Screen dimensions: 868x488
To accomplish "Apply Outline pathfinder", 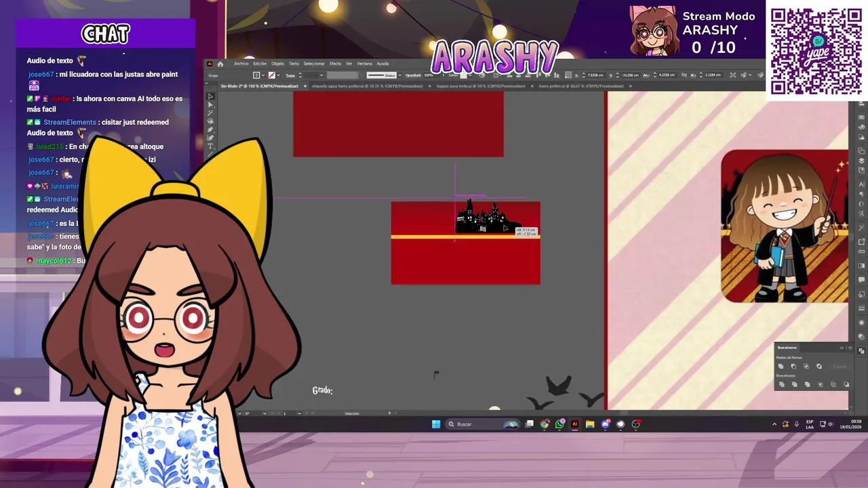I will coord(833,384).
